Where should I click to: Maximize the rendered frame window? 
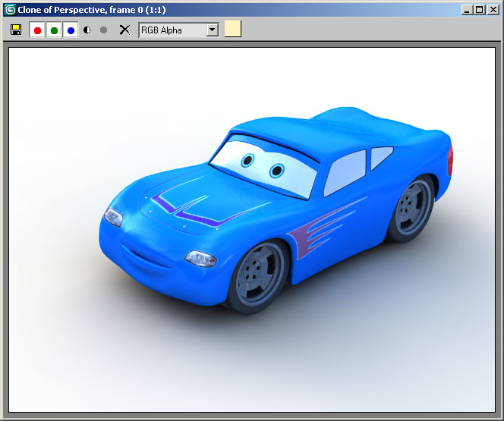coord(479,10)
